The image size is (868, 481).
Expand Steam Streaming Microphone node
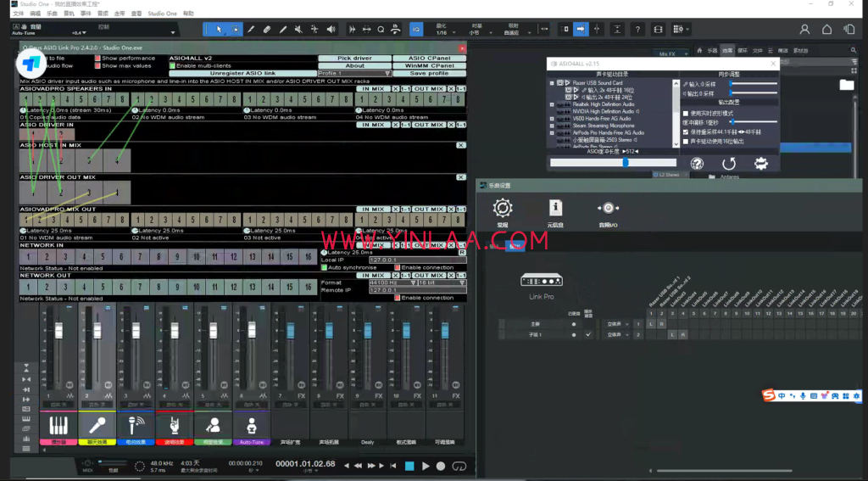(551, 126)
